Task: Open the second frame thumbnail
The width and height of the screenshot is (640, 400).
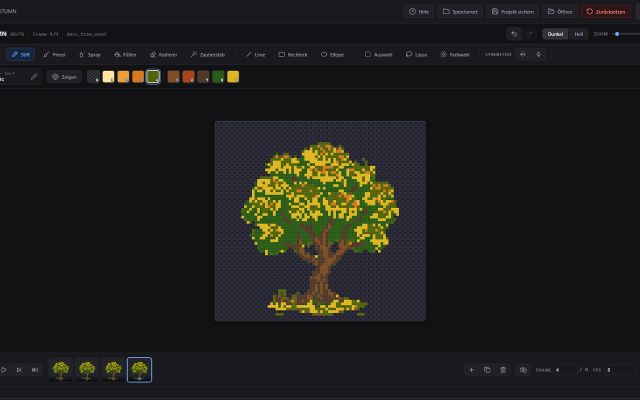Action: click(x=87, y=370)
